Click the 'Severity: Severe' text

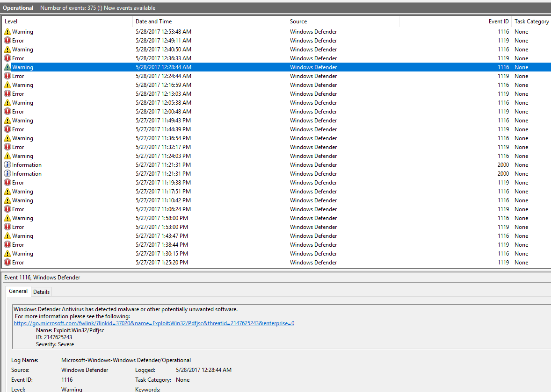pyautogui.click(x=55, y=344)
